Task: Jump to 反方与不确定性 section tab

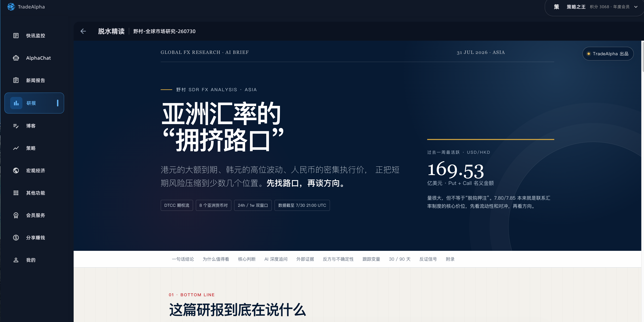Action: pos(338,259)
